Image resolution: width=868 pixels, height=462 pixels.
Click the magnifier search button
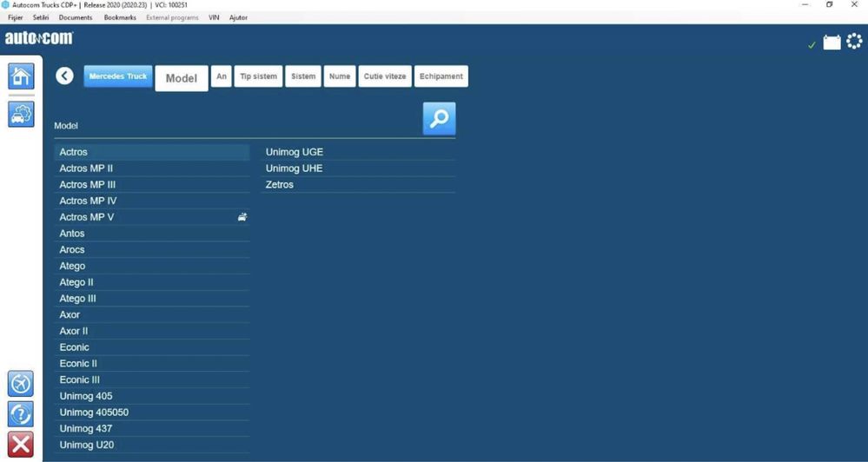click(x=440, y=118)
